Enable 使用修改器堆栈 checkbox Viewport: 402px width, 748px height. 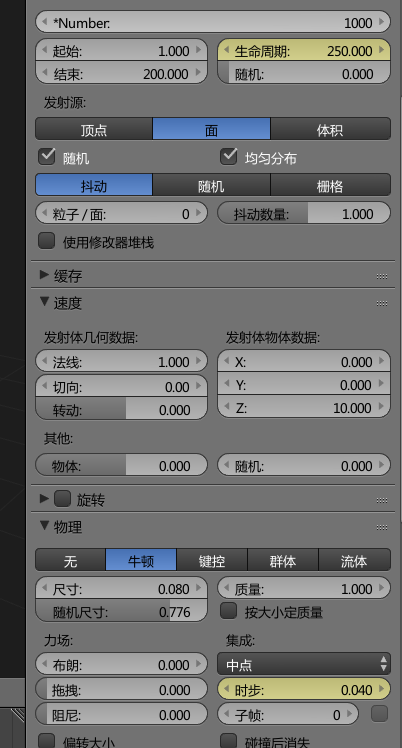tap(47, 241)
